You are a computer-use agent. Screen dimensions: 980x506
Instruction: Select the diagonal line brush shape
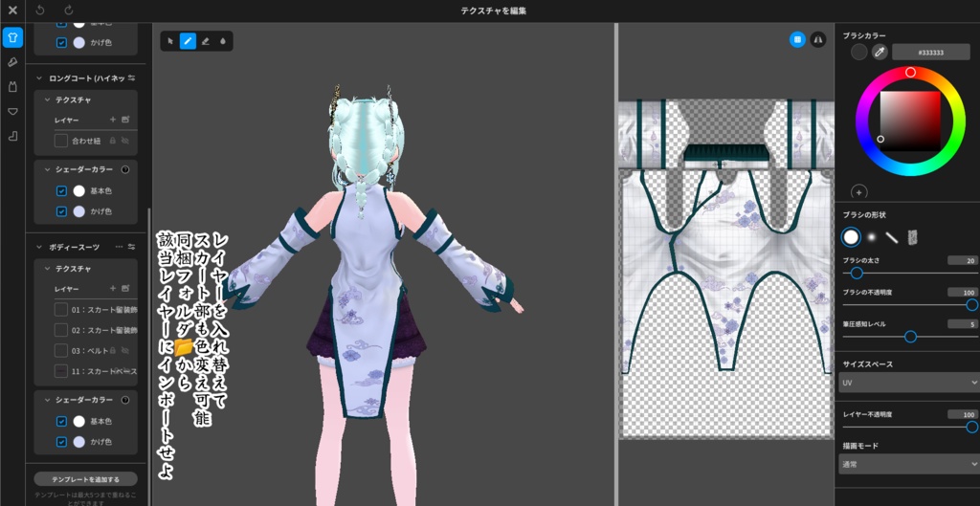click(x=892, y=237)
